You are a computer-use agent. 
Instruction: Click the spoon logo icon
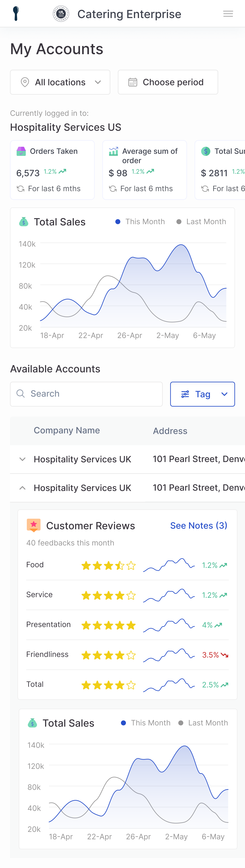(x=16, y=14)
